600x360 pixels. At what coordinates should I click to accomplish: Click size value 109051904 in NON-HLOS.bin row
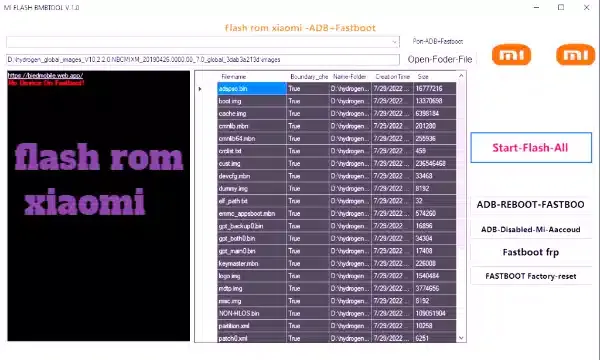(435, 313)
